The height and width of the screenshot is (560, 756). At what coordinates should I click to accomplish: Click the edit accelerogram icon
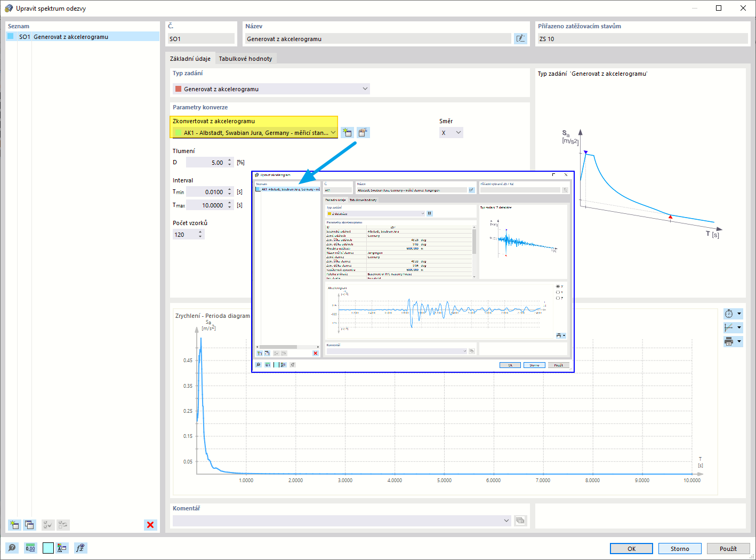(363, 133)
